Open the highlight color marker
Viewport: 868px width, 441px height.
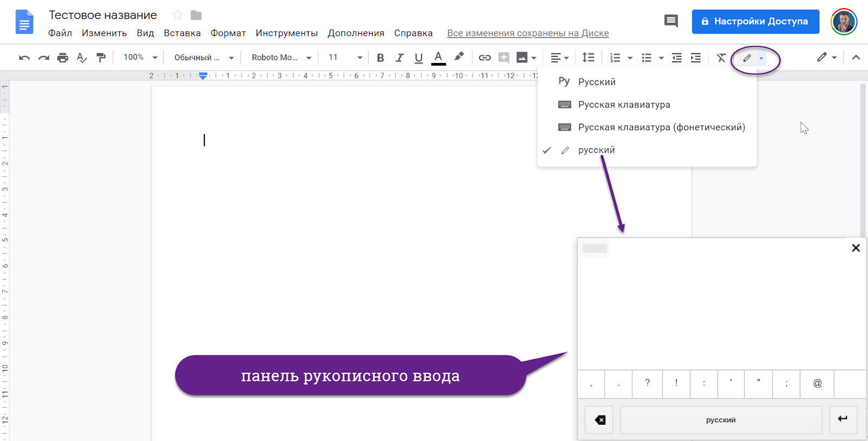tap(459, 56)
